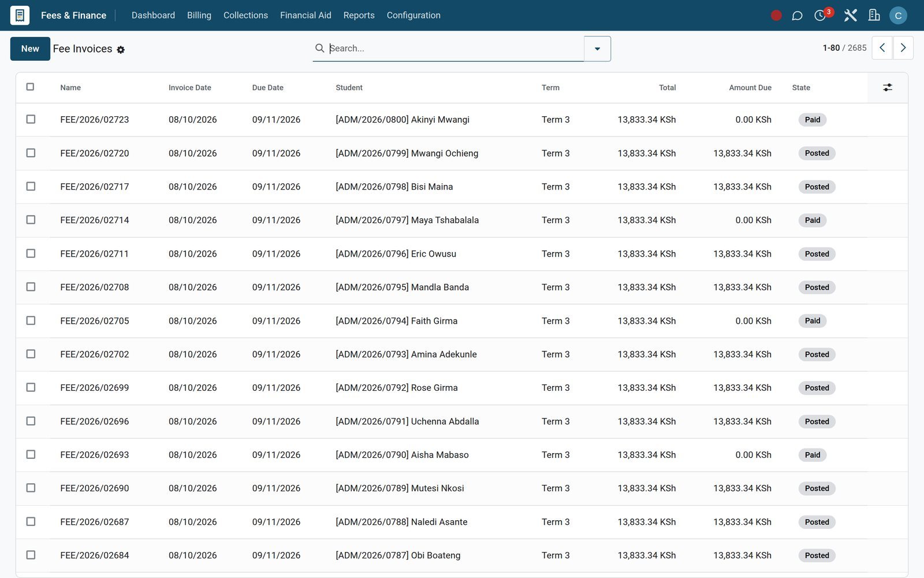Click the New invoice button

click(x=30, y=49)
